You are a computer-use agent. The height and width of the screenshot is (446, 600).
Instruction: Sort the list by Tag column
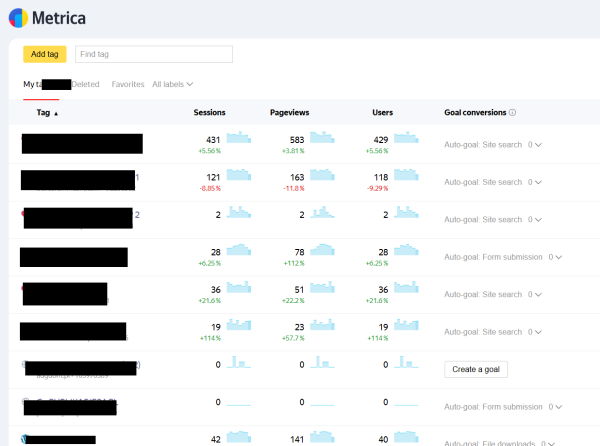click(47, 113)
